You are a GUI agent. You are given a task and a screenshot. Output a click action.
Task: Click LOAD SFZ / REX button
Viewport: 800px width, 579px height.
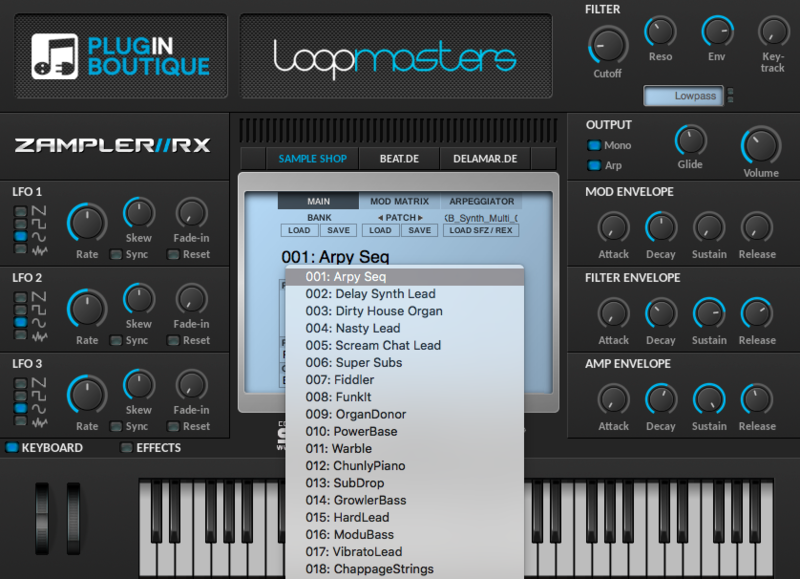[481, 231]
